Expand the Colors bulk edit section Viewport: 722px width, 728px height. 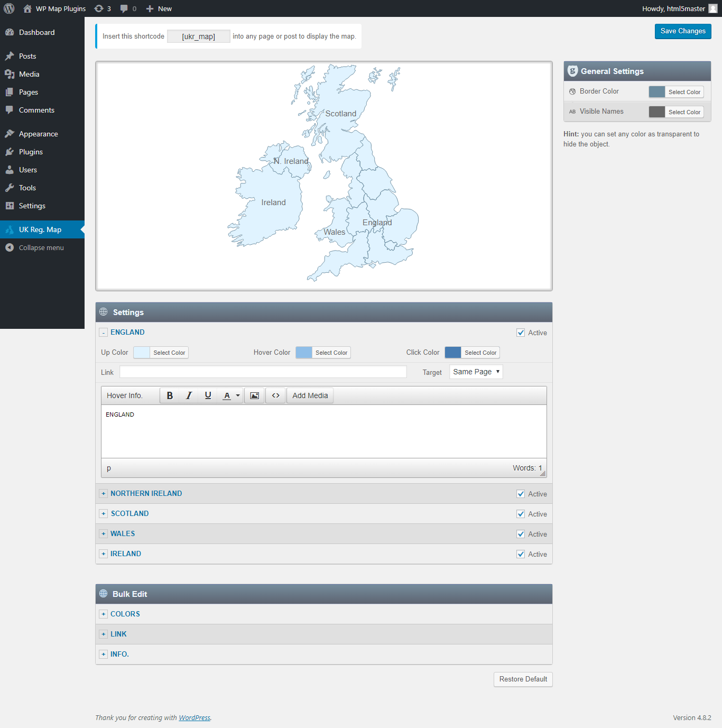click(x=104, y=614)
